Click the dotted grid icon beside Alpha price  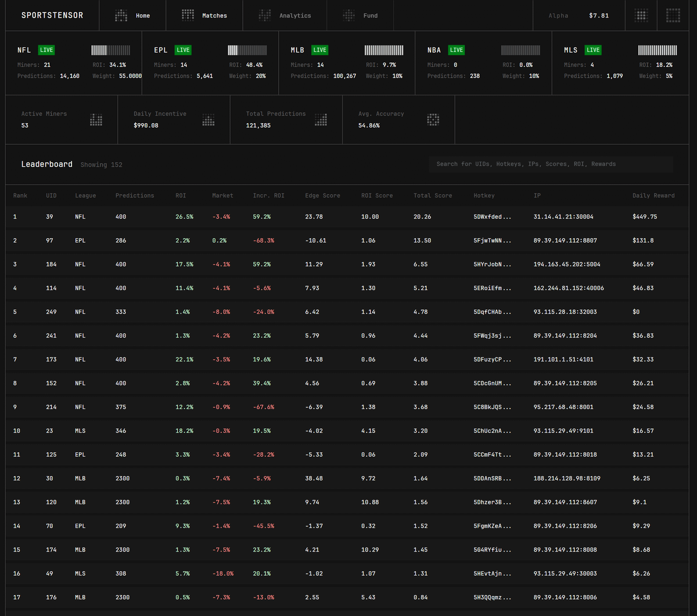pyautogui.click(x=641, y=16)
